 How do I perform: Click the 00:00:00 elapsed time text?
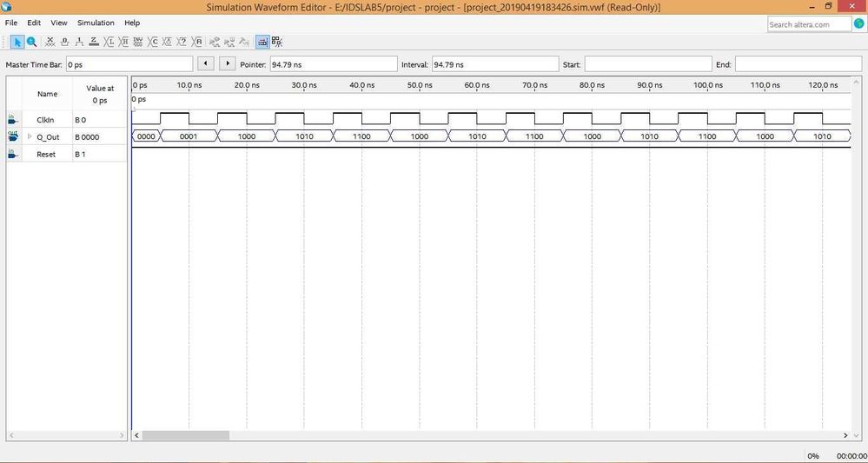852,456
